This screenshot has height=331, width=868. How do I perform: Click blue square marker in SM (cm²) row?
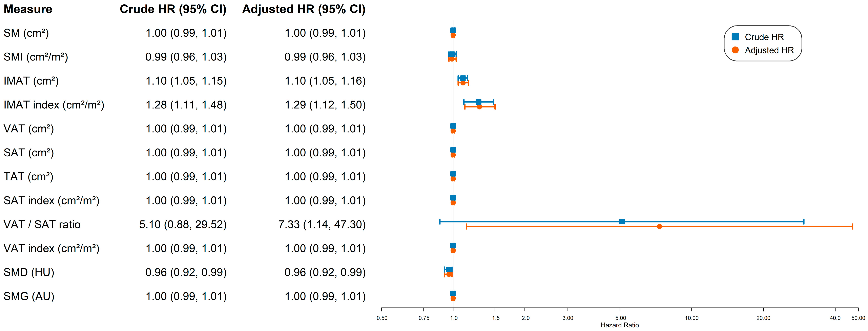pos(453,30)
